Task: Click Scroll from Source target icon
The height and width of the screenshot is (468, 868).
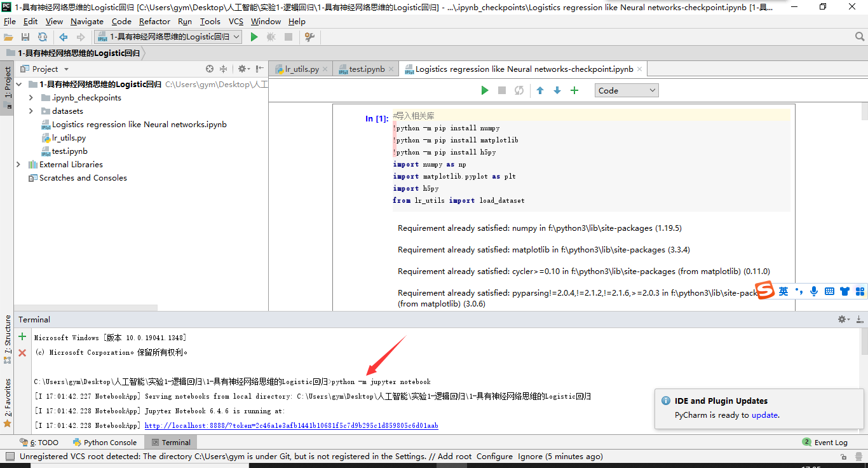Action: (210, 69)
